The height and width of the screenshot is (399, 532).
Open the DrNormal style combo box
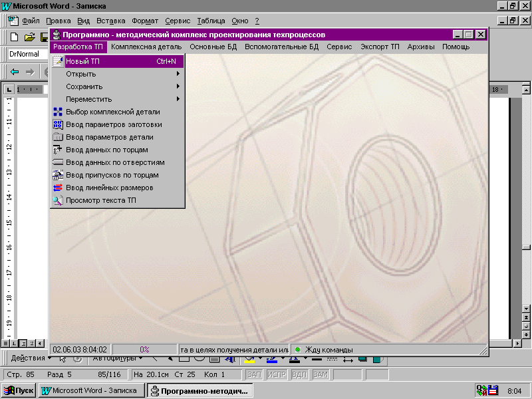click(x=25, y=54)
